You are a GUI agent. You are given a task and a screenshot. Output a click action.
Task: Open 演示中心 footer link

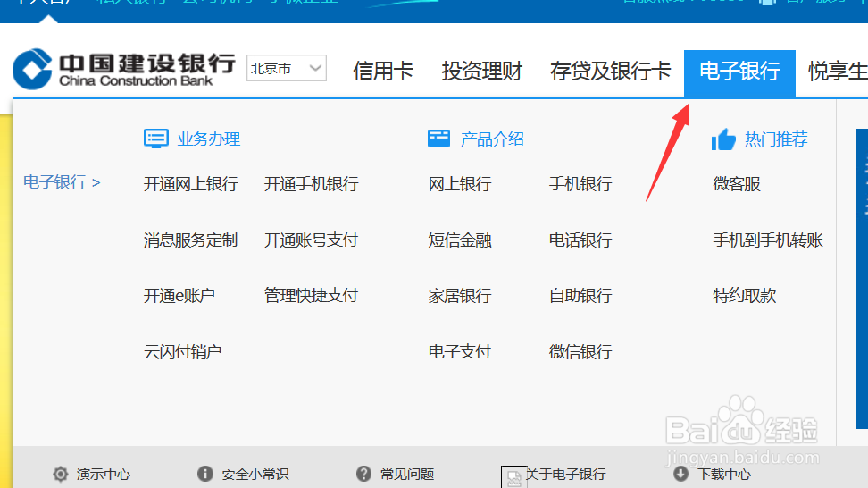[x=103, y=475]
